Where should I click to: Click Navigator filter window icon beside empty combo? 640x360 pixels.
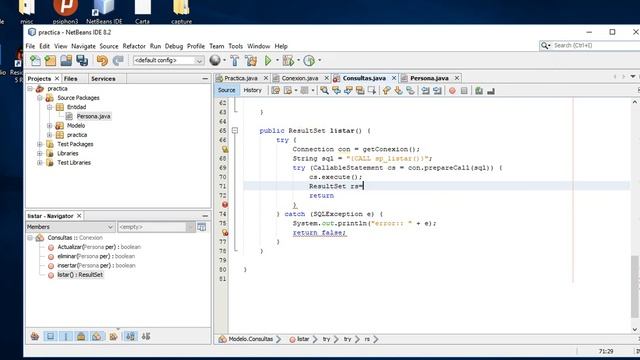pyautogui.click(x=202, y=227)
